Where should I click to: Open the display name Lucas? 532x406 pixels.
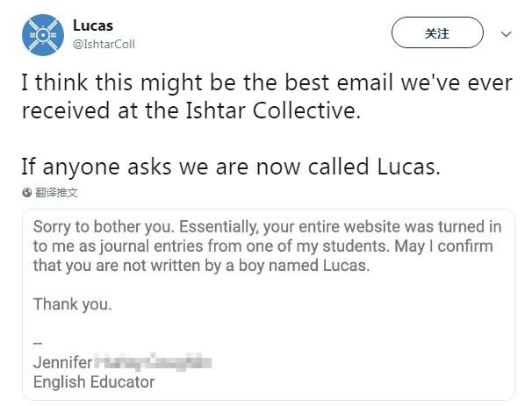(93, 25)
